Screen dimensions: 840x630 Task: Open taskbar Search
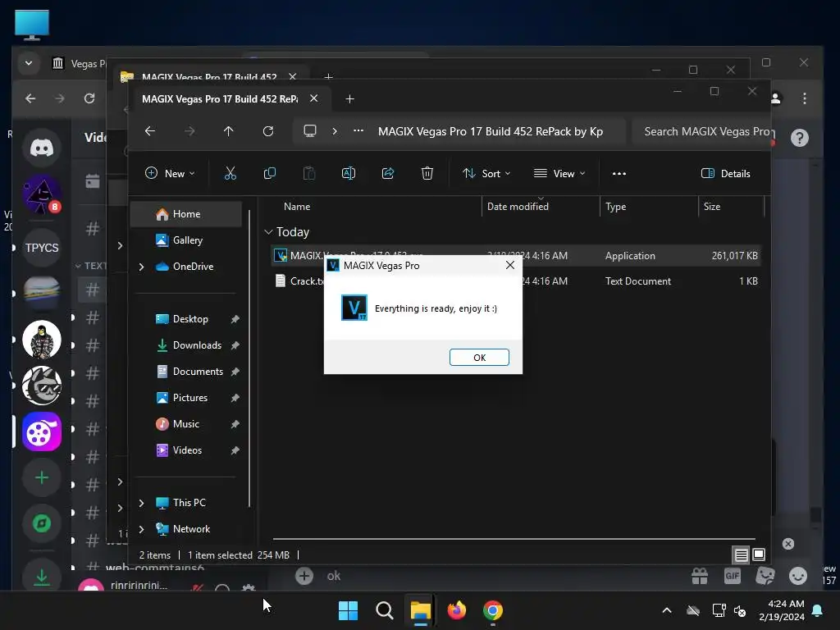384,610
